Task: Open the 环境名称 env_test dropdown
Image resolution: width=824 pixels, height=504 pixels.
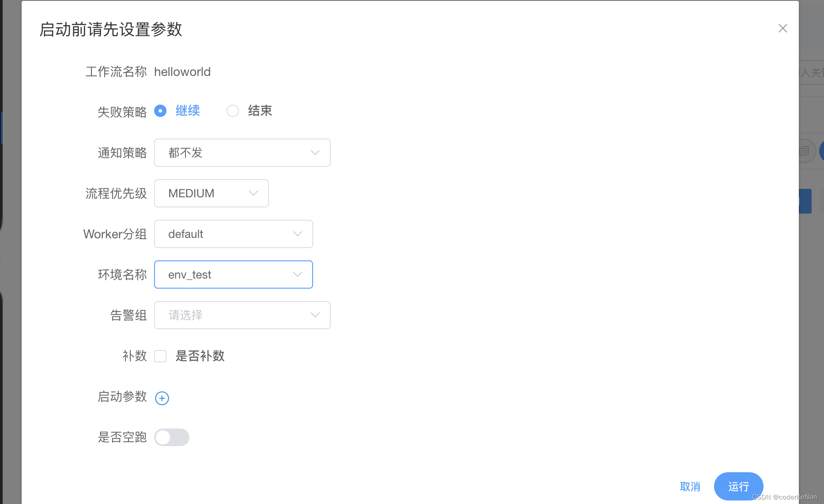Action: coord(234,275)
